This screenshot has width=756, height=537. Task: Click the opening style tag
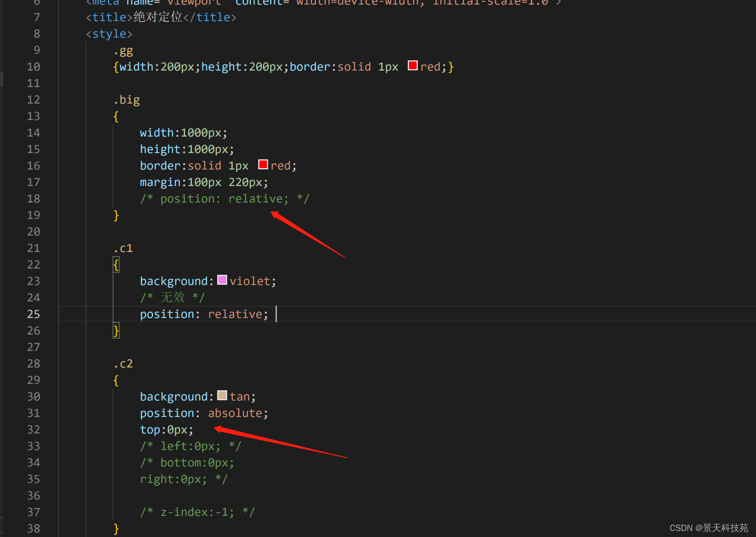pos(109,34)
